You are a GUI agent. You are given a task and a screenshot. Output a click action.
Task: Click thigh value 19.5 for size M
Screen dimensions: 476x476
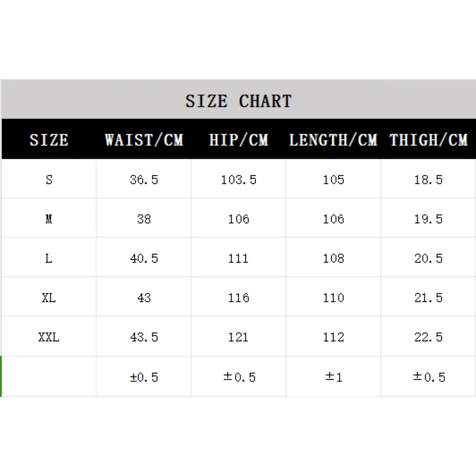pos(428,219)
